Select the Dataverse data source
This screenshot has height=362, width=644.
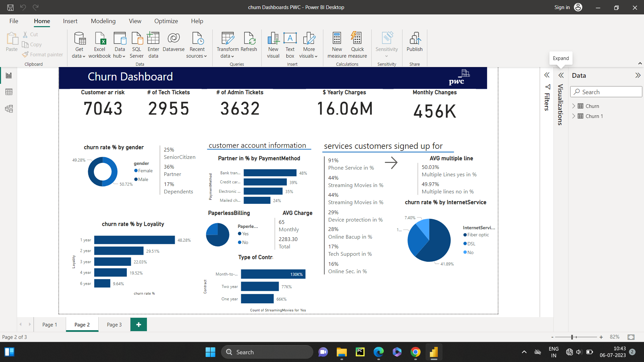pos(173,45)
